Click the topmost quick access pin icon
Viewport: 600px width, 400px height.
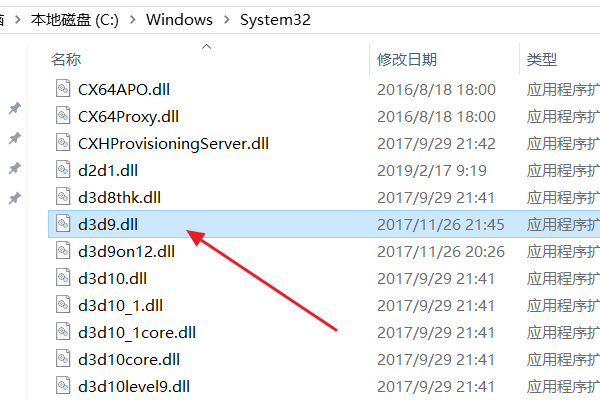click(x=14, y=108)
